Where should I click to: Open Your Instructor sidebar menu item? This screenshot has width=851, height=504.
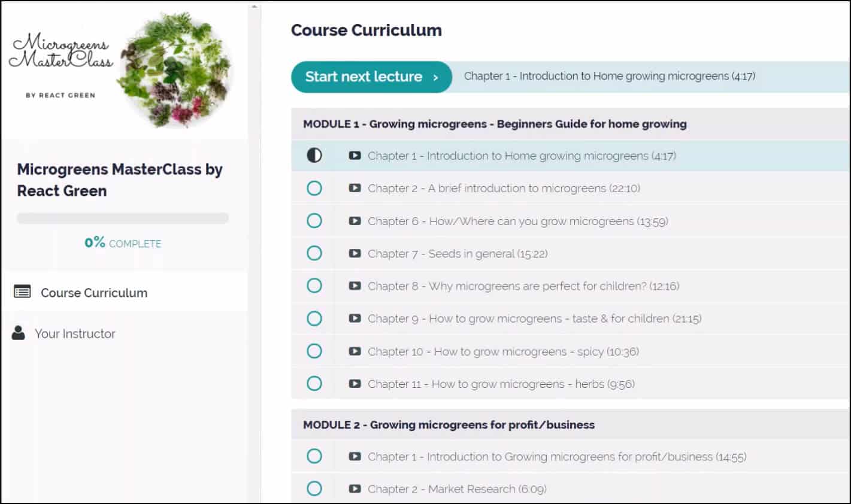pos(125,333)
